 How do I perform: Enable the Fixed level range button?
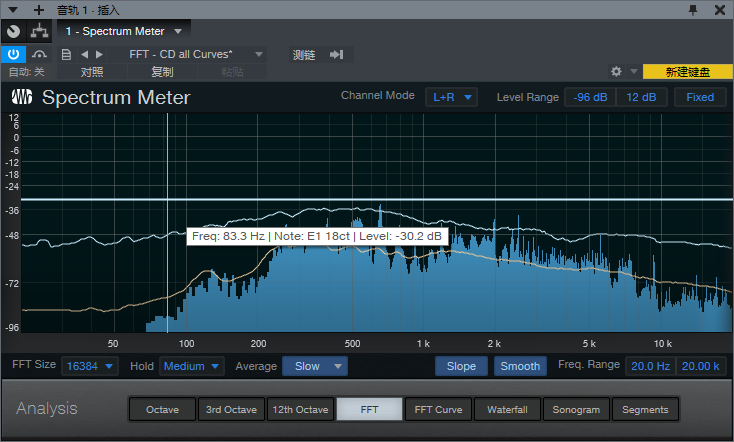[x=700, y=97]
